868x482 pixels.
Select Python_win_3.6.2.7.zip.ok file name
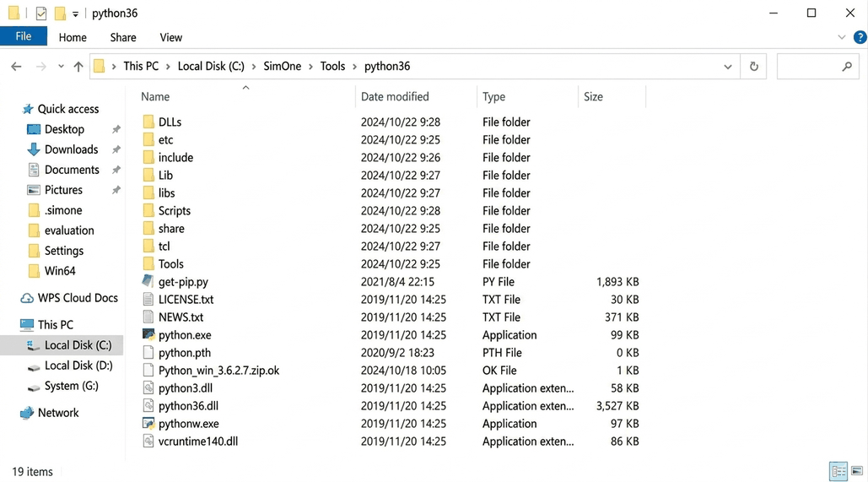pyautogui.click(x=218, y=370)
